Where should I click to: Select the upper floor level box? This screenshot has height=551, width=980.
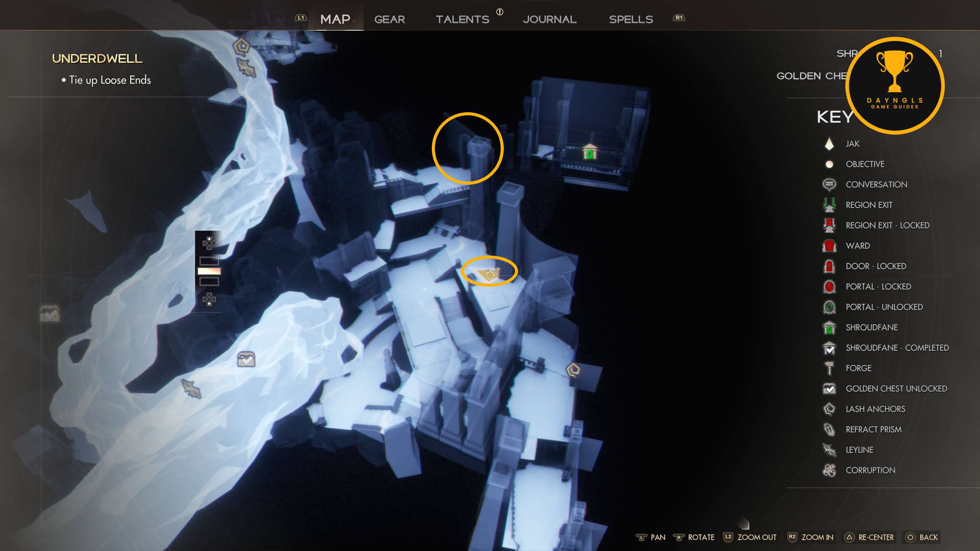coord(209,261)
